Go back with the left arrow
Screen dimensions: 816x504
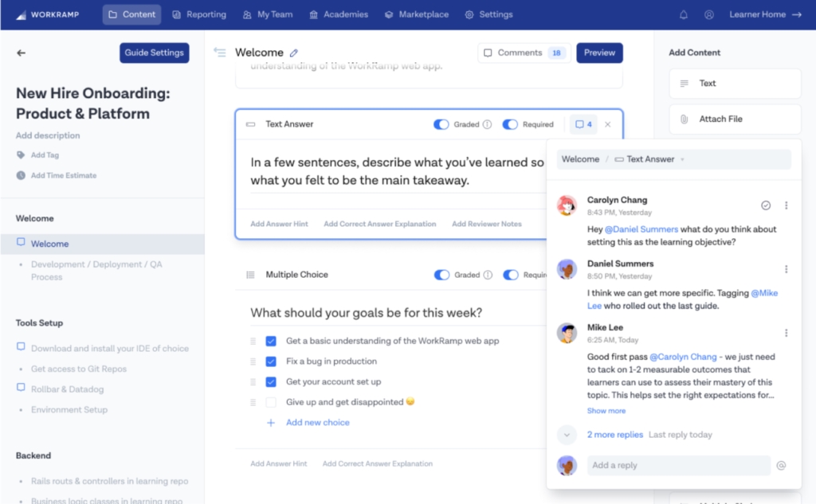pos(21,53)
